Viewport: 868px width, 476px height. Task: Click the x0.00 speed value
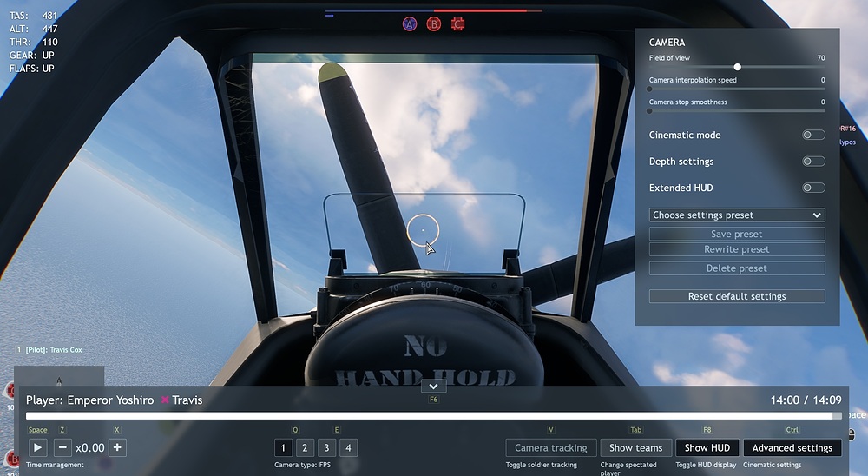(89, 447)
